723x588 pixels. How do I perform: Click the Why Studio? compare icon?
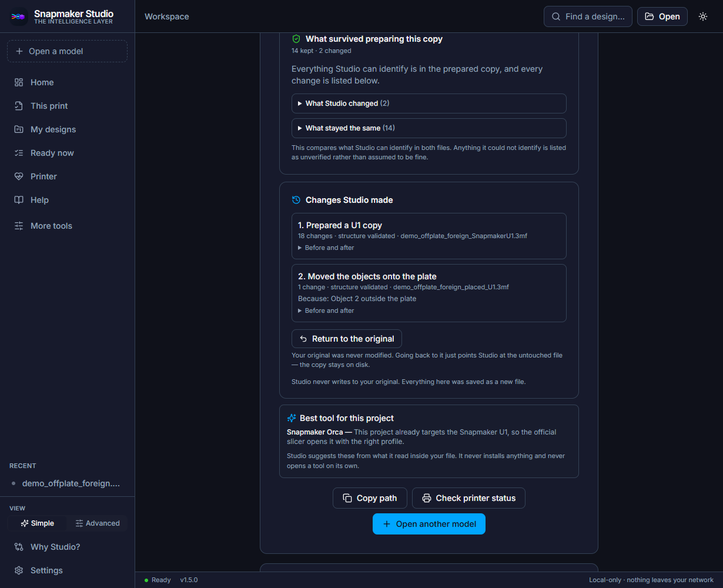tap(19, 547)
